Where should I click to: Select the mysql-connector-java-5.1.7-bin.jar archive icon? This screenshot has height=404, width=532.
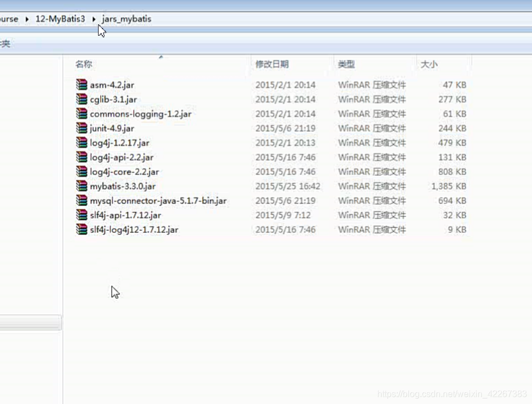[x=82, y=200]
